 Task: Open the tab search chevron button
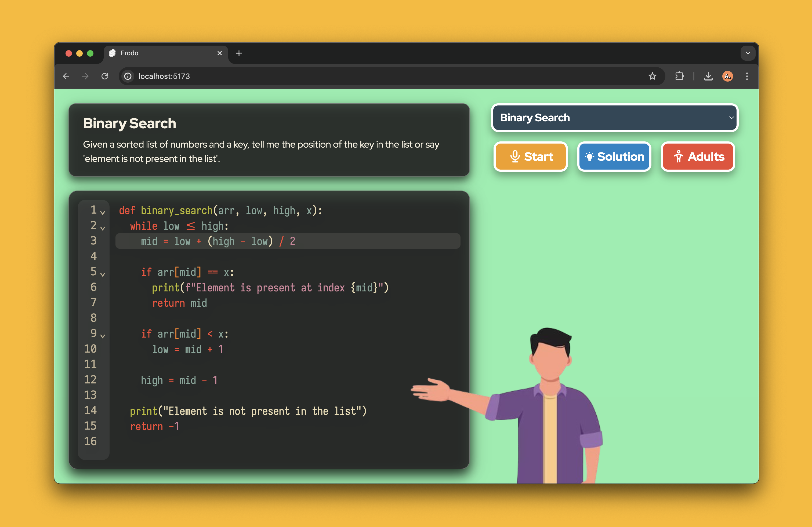coord(748,53)
